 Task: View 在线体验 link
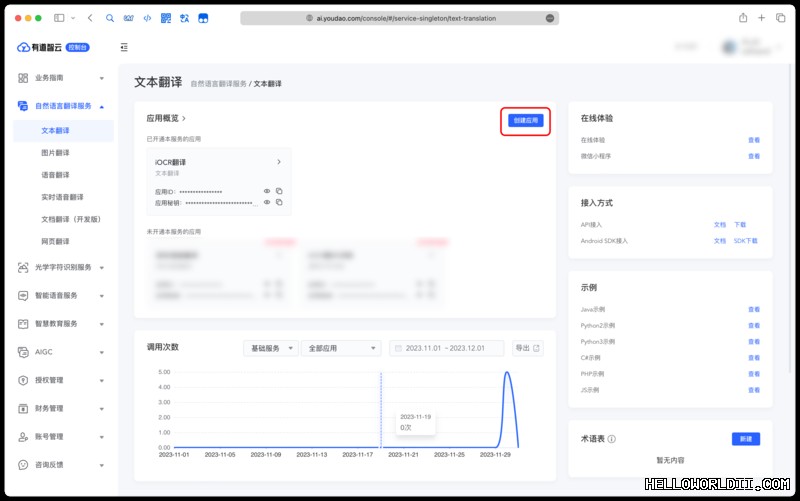tap(754, 140)
